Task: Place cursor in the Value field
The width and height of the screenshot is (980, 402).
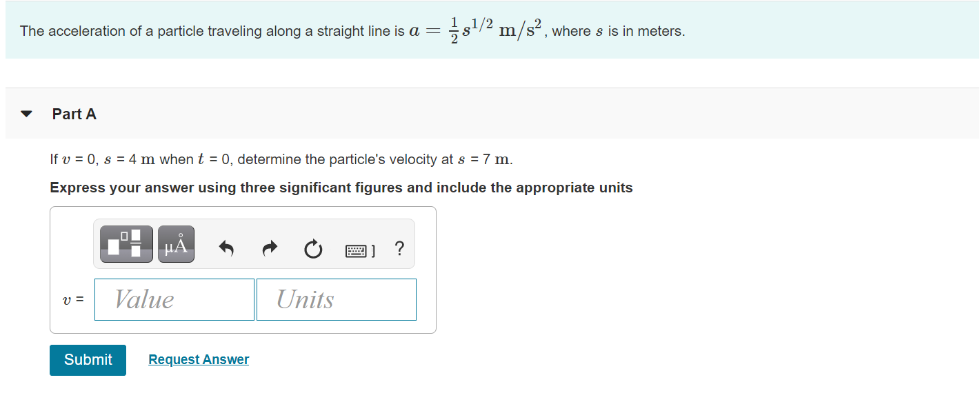Action: [x=174, y=299]
